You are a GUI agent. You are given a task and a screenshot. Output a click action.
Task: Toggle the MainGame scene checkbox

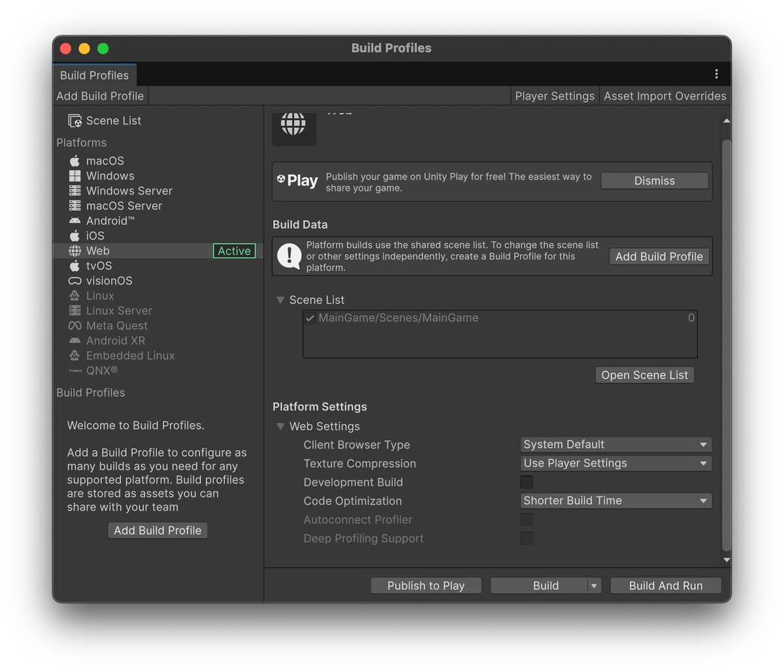point(310,318)
